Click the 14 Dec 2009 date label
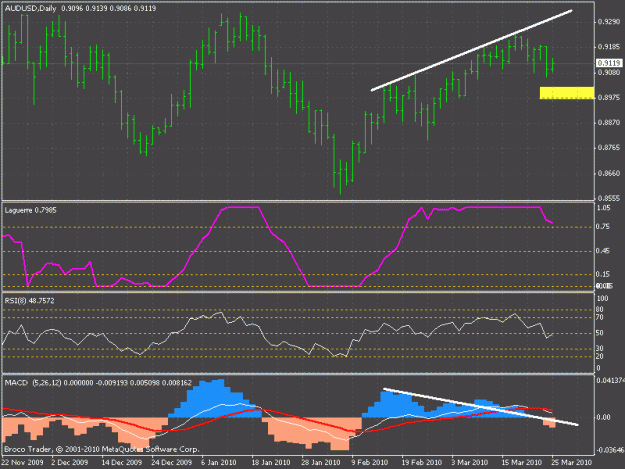 click(122, 463)
